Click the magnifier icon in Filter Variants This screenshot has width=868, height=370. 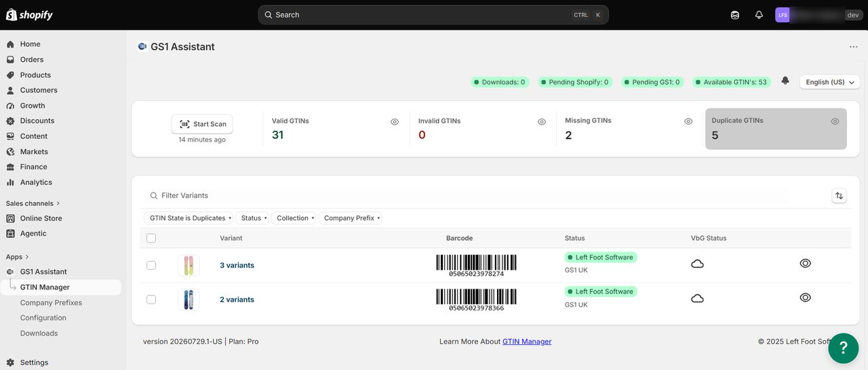(x=153, y=196)
